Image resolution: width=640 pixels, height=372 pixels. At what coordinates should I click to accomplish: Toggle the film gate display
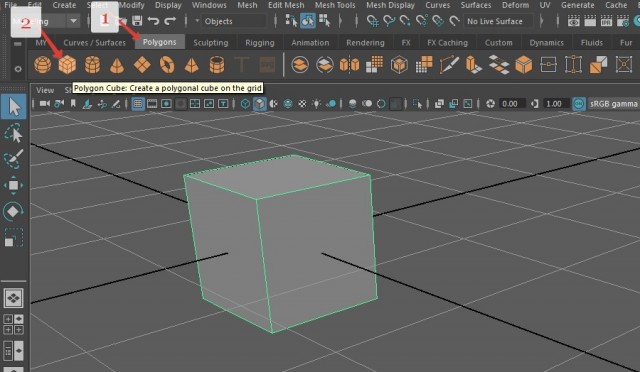point(152,104)
